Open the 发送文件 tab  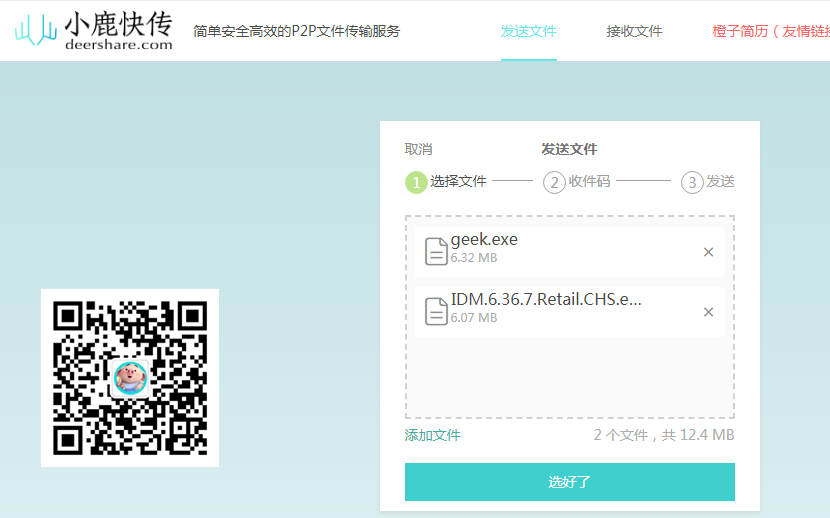click(x=528, y=31)
